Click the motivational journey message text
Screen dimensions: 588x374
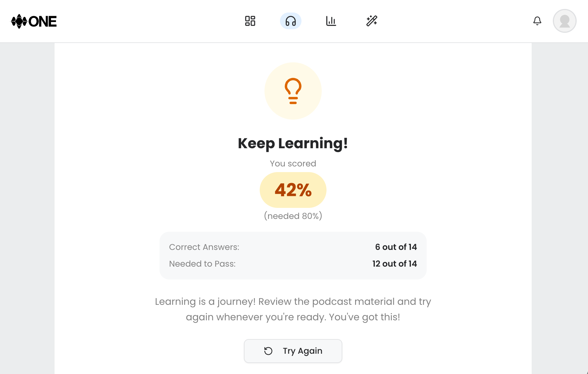[x=293, y=309]
